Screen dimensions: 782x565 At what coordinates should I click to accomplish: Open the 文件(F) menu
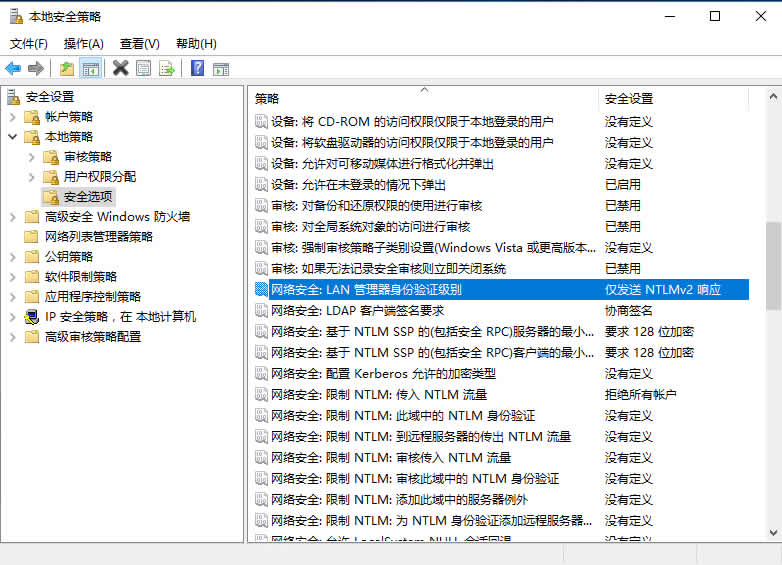[x=29, y=44]
